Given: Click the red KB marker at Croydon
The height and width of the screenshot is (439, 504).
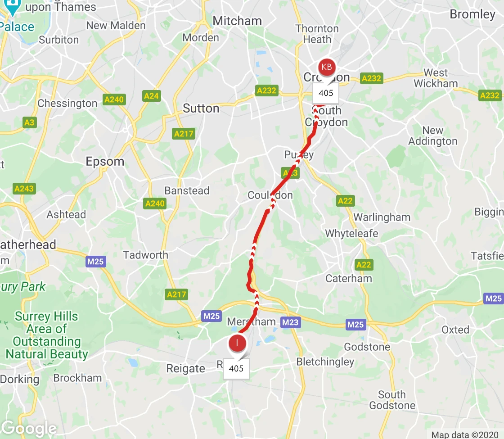Looking at the screenshot, I should click(x=327, y=67).
